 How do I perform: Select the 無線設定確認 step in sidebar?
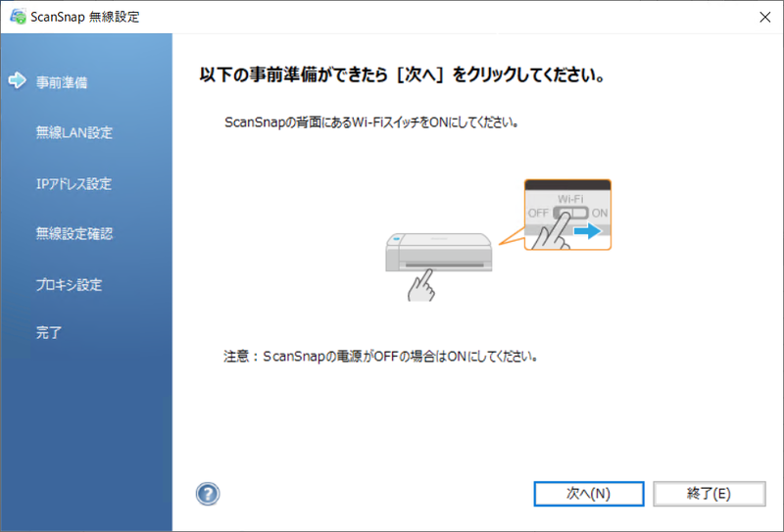pos(74,233)
